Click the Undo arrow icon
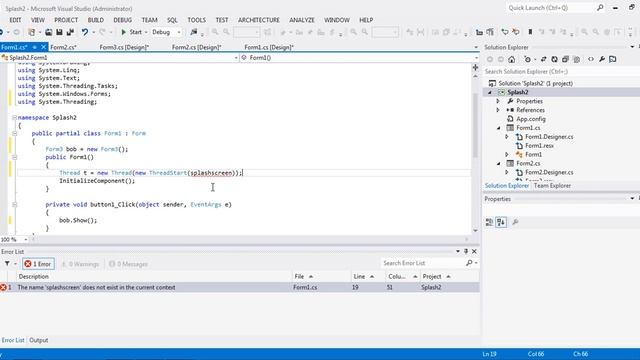640x360 pixels. point(84,32)
